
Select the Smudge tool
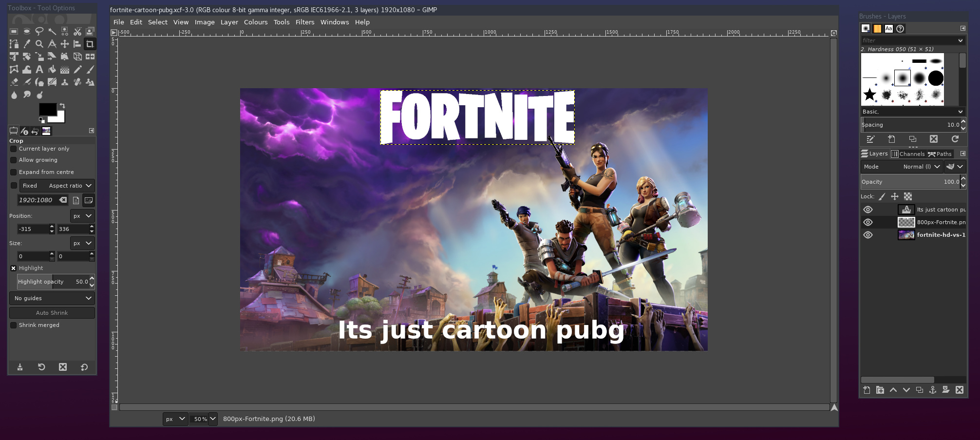point(27,95)
